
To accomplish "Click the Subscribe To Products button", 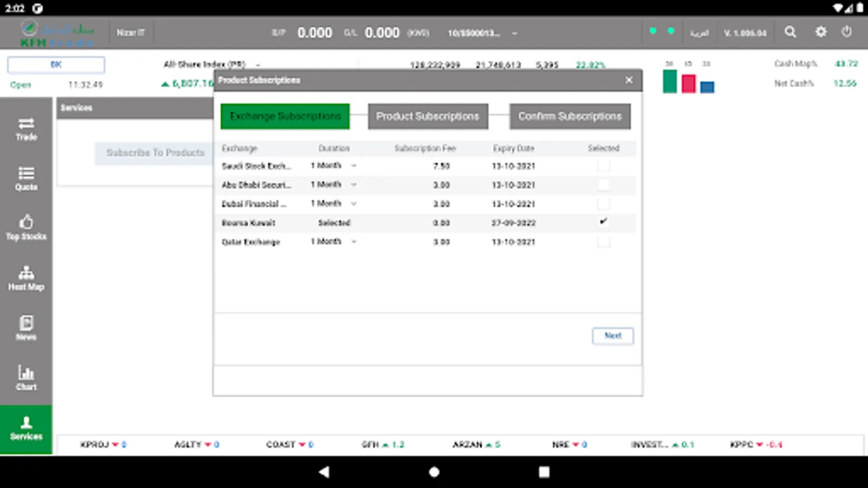I will coord(155,153).
